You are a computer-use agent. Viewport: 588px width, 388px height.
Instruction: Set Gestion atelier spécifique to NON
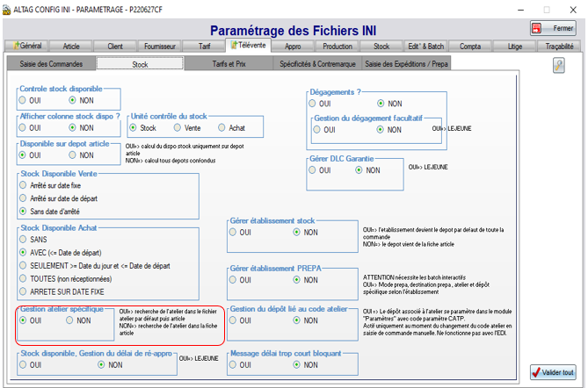click(x=71, y=321)
